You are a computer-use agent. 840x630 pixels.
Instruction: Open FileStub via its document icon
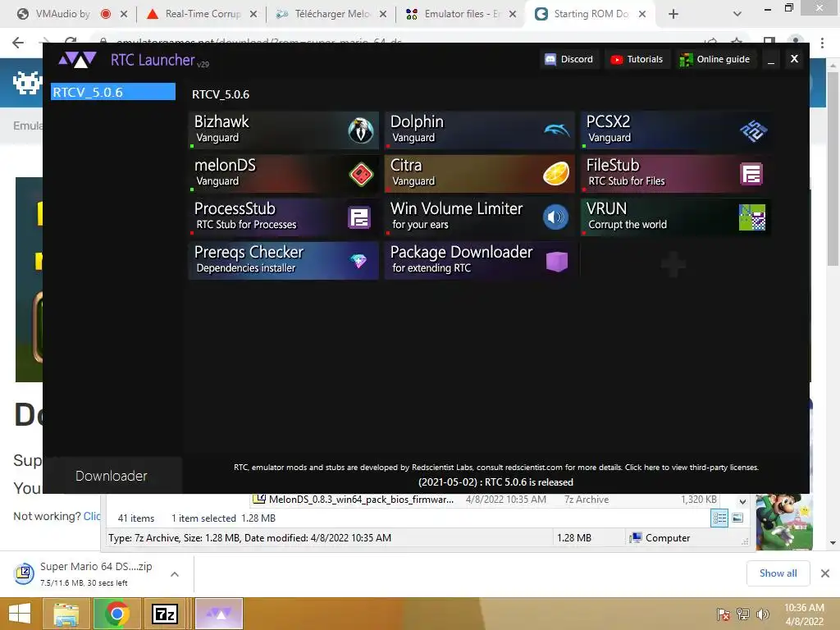pos(751,174)
